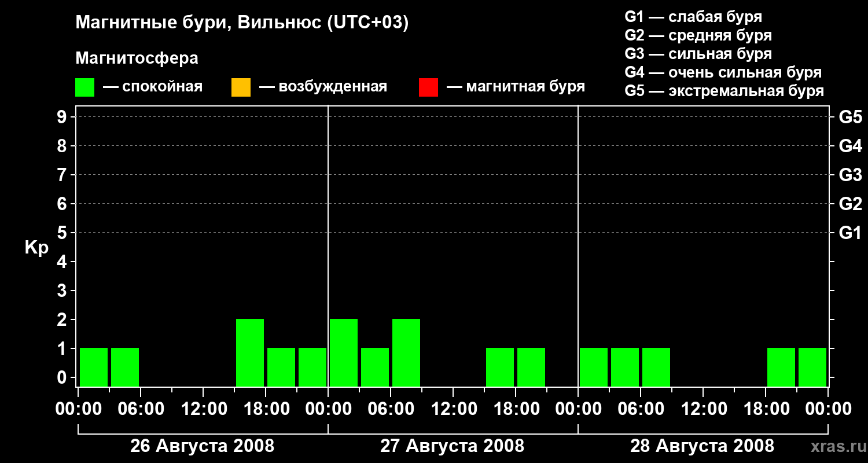Click the first Kp 2 bar on 26 August
The height and width of the screenshot is (463, 868).
[250, 352]
